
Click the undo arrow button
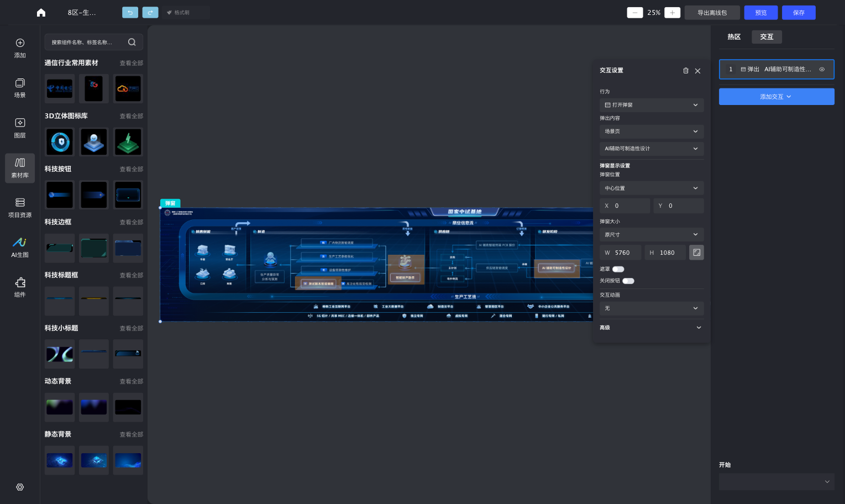click(130, 12)
